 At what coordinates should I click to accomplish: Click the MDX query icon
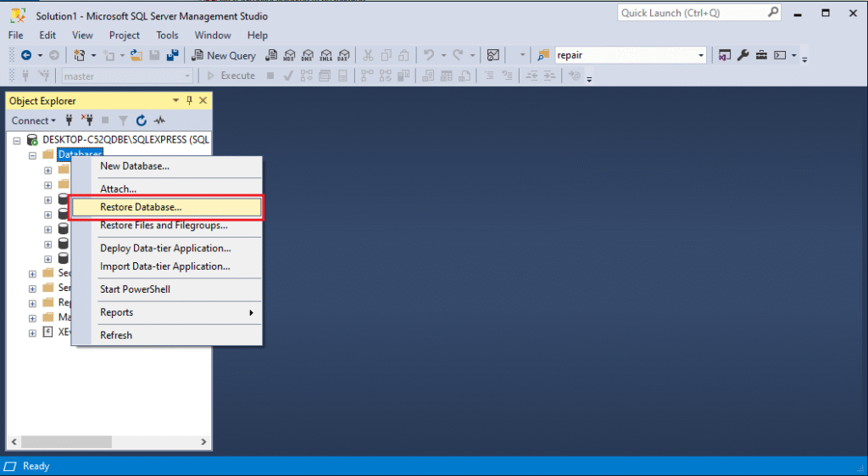tap(290, 55)
